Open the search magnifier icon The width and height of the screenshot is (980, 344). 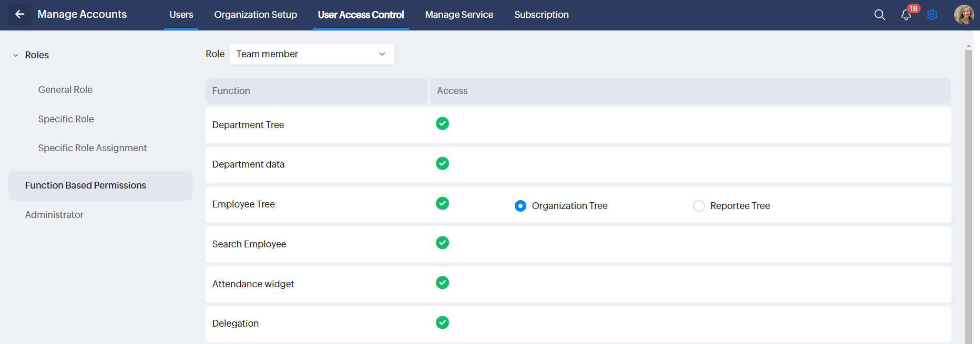pos(880,15)
